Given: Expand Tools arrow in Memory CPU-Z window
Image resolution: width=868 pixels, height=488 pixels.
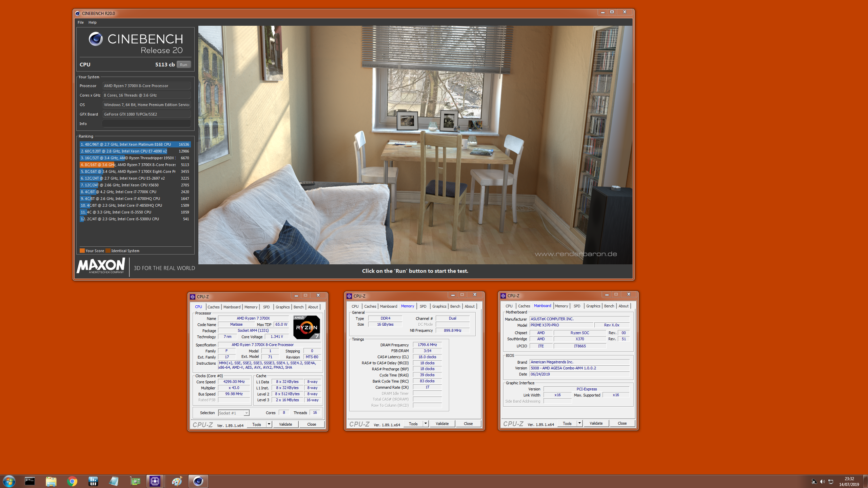Looking at the screenshot, I should [x=426, y=424].
